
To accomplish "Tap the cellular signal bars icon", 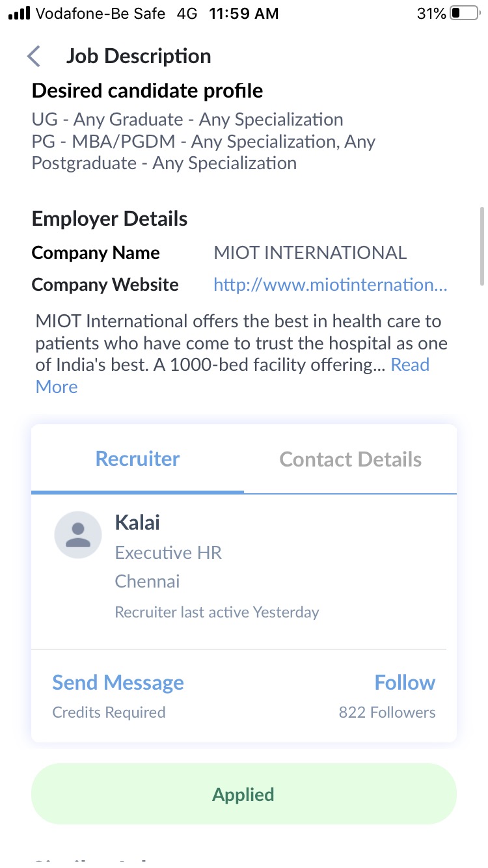I will coord(20,14).
